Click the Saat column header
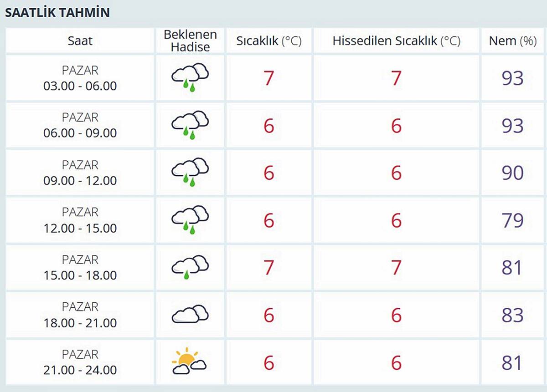 (80, 41)
